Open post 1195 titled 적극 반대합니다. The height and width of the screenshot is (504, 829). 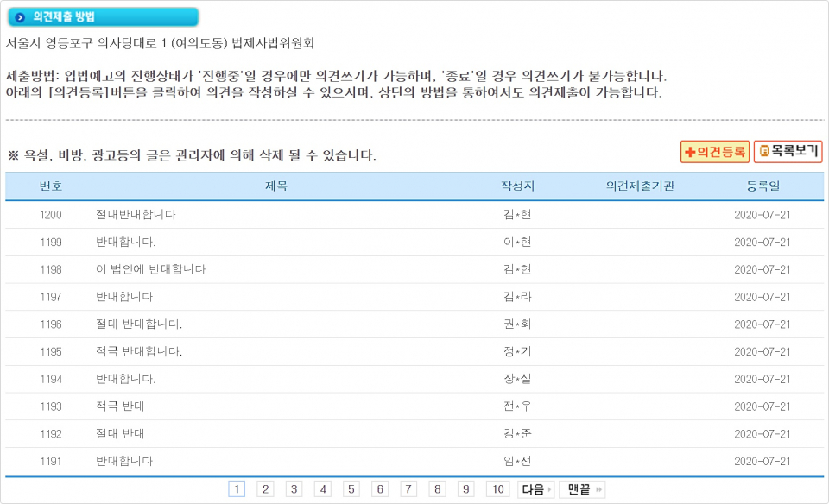click(139, 352)
